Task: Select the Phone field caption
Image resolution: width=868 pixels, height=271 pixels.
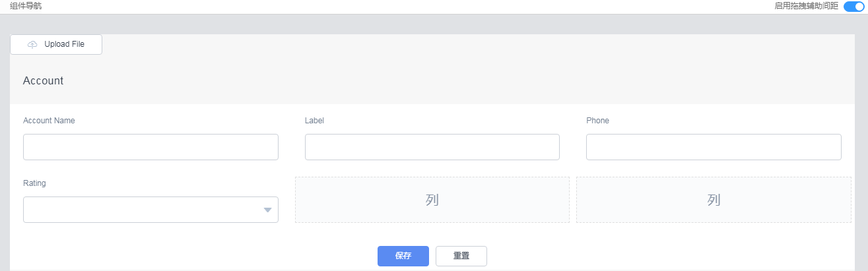Action: (x=597, y=121)
